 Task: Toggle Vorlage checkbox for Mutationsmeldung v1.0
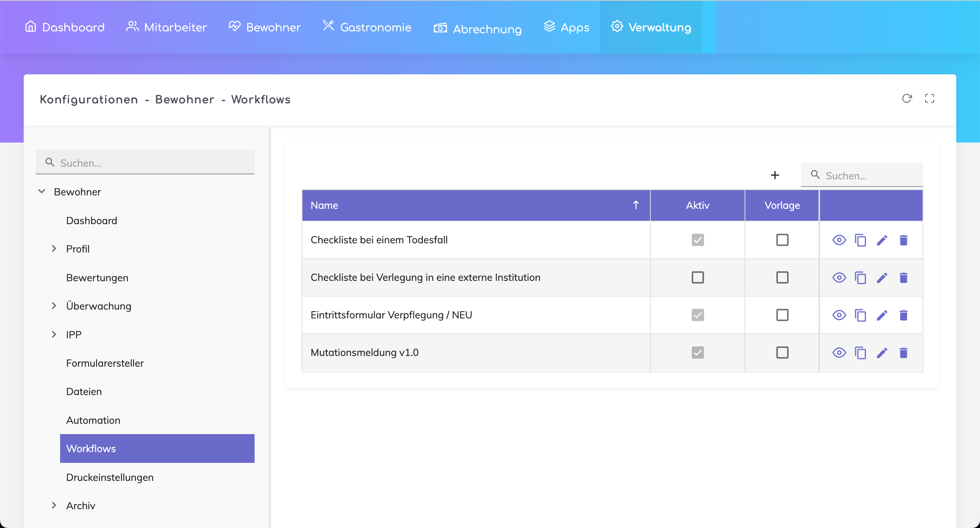coord(782,353)
